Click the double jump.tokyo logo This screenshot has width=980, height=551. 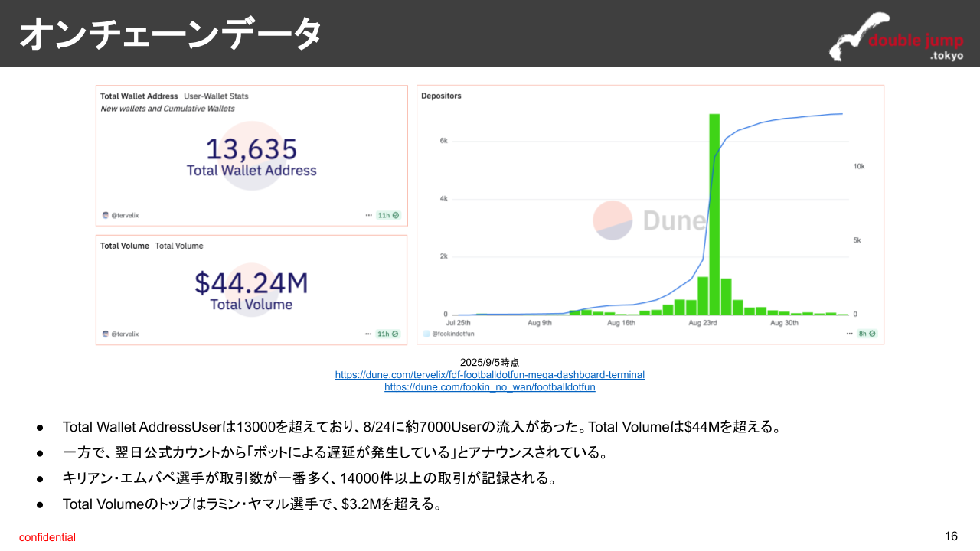(x=897, y=37)
